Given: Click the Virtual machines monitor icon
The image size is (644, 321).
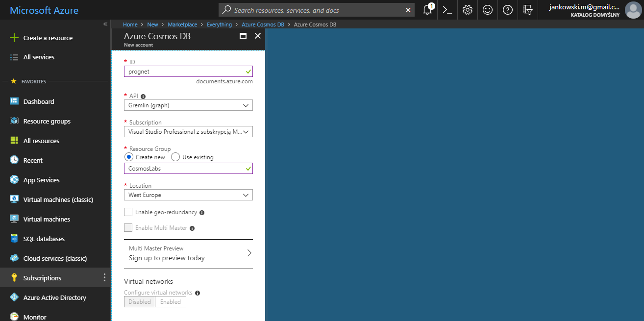Looking at the screenshot, I should click(x=14, y=219).
